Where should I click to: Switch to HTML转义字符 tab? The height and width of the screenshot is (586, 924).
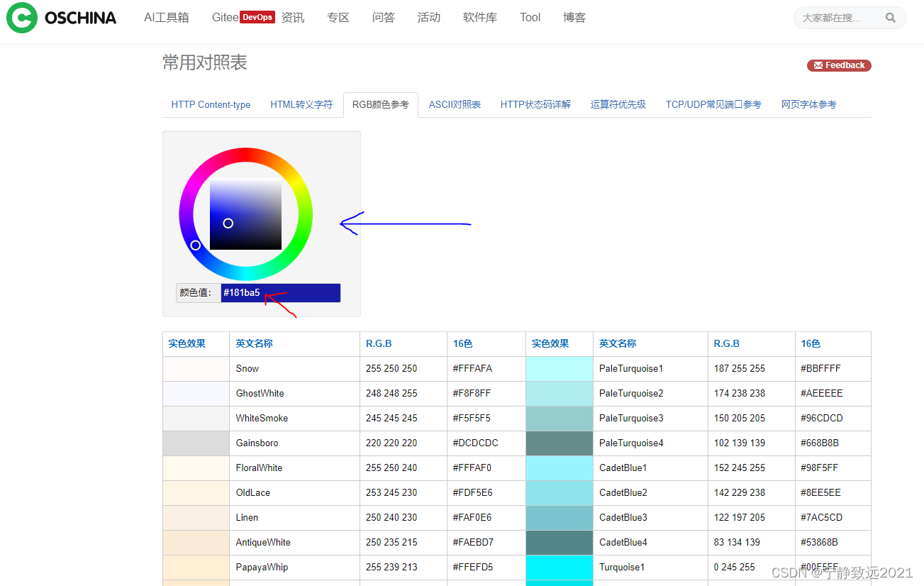coord(301,105)
